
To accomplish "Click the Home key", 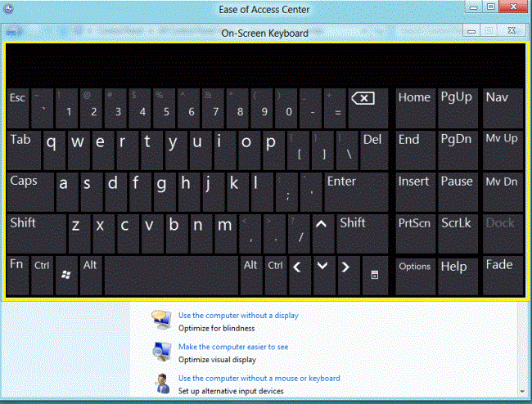I will [415, 109].
